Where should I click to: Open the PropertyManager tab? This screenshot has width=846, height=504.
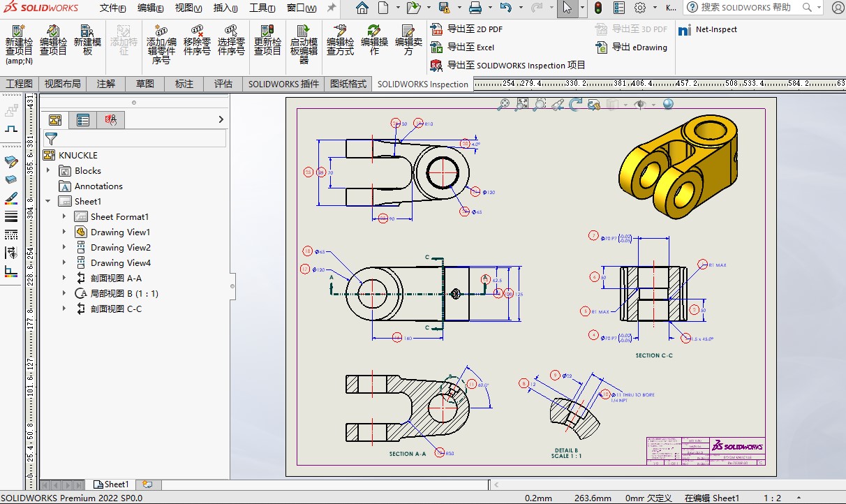83,120
